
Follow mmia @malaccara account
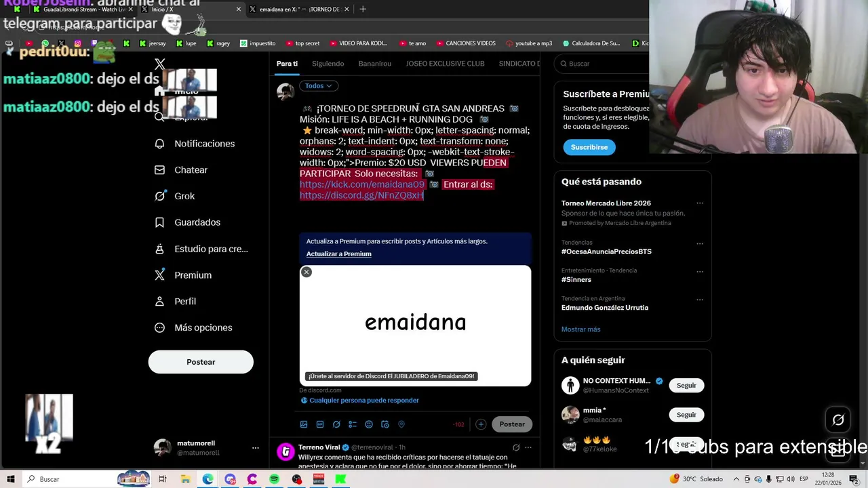click(x=686, y=415)
